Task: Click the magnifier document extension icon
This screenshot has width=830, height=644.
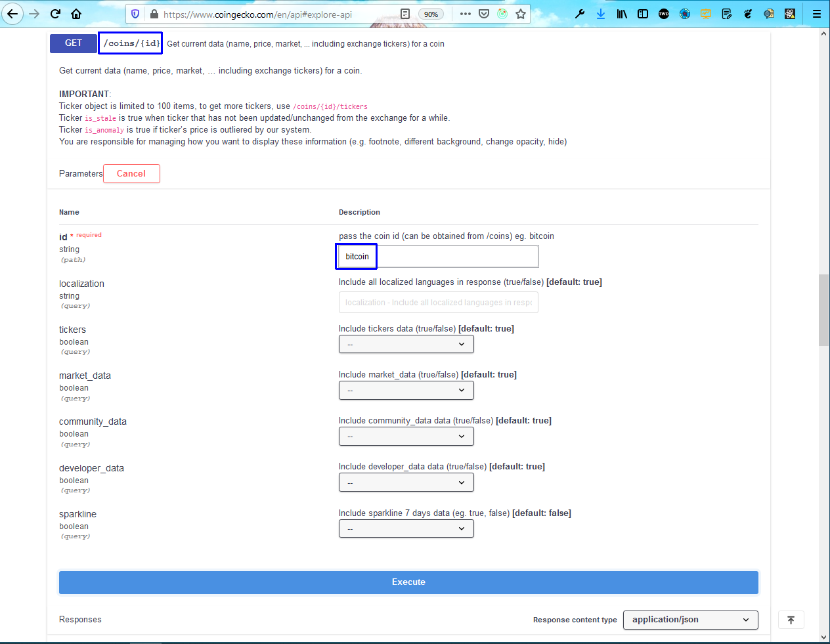Action: click(x=769, y=14)
